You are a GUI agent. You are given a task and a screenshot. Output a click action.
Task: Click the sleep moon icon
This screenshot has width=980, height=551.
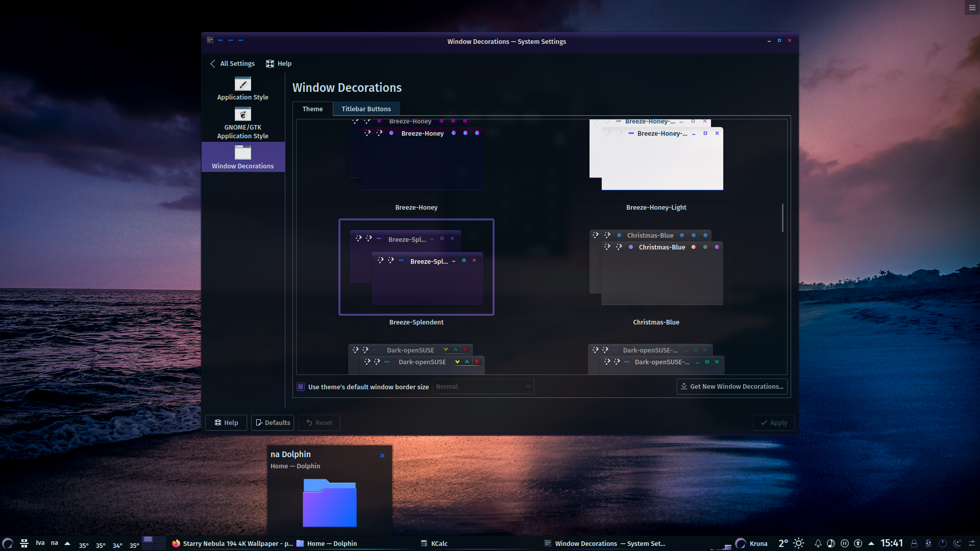(957, 543)
